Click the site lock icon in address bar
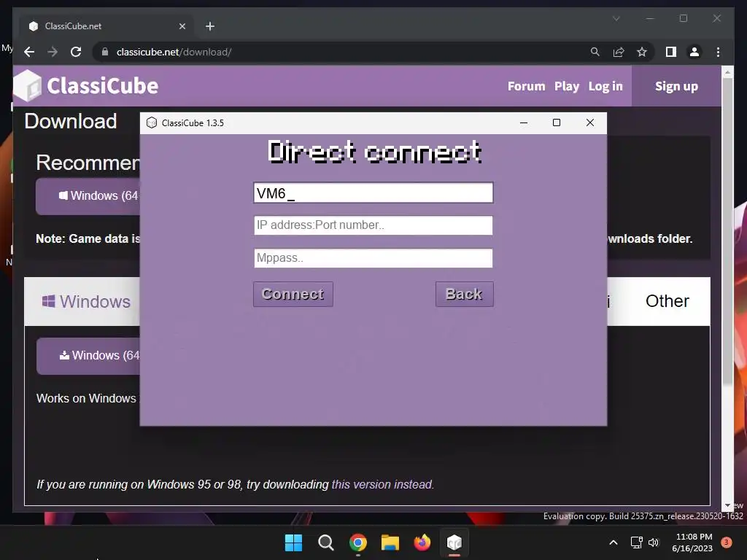 105,52
